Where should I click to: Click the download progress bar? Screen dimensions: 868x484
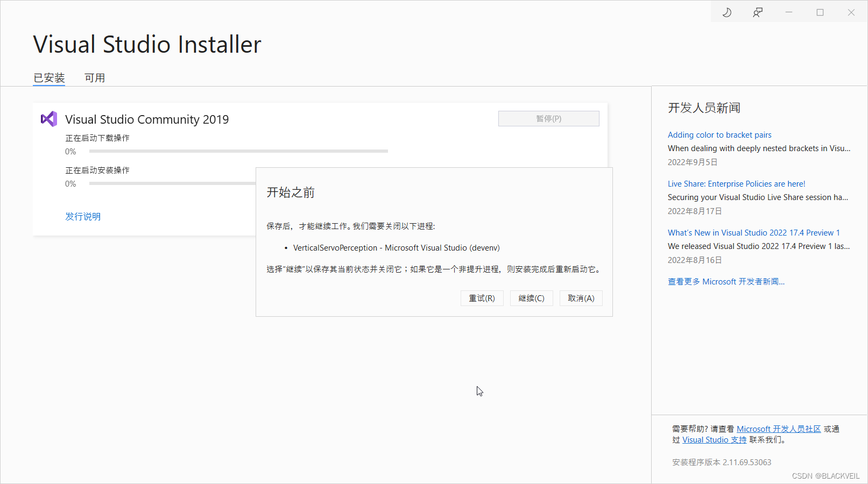(x=238, y=151)
